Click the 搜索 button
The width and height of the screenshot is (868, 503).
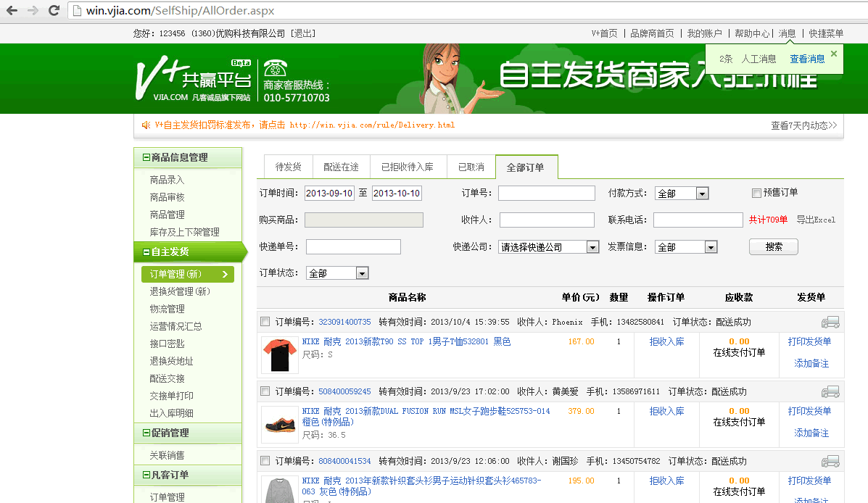tap(773, 247)
